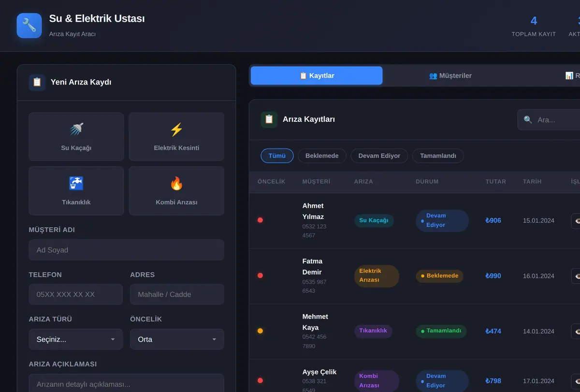
Task: Click the wrench app logo icon
Action: pos(29,25)
